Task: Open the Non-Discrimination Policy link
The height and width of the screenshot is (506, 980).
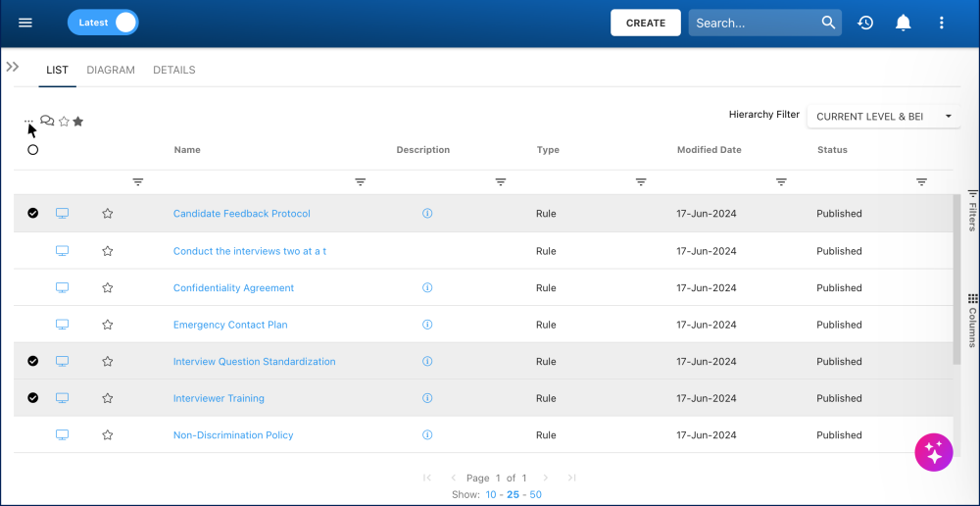Action: pyautogui.click(x=233, y=434)
